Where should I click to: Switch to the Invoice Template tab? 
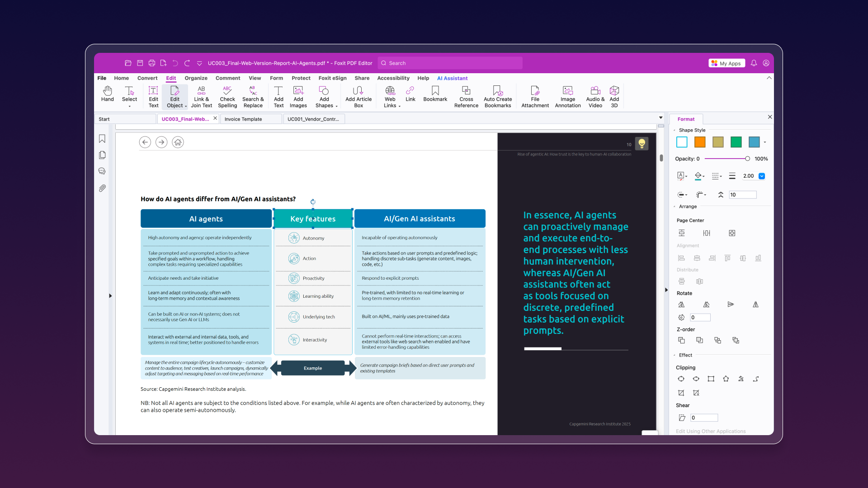tap(243, 119)
